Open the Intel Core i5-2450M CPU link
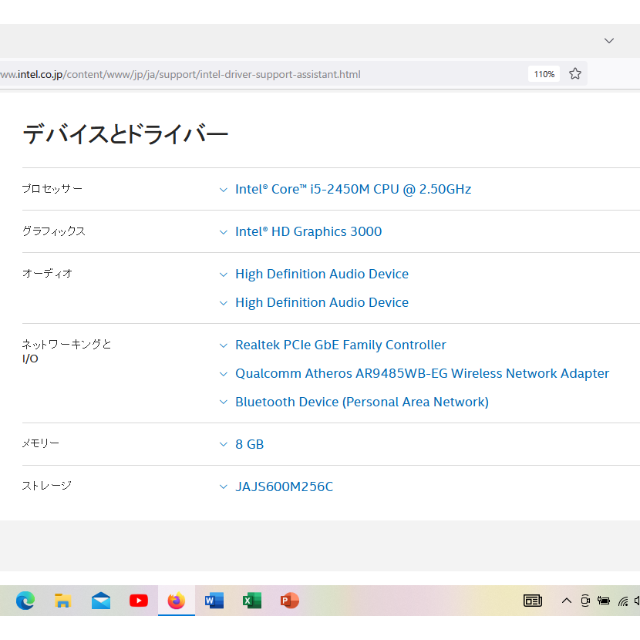640x640 pixels. pos(353,189)
